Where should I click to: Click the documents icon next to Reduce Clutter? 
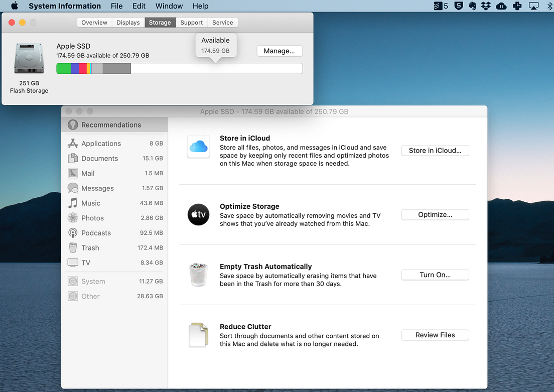pos(198,335)
